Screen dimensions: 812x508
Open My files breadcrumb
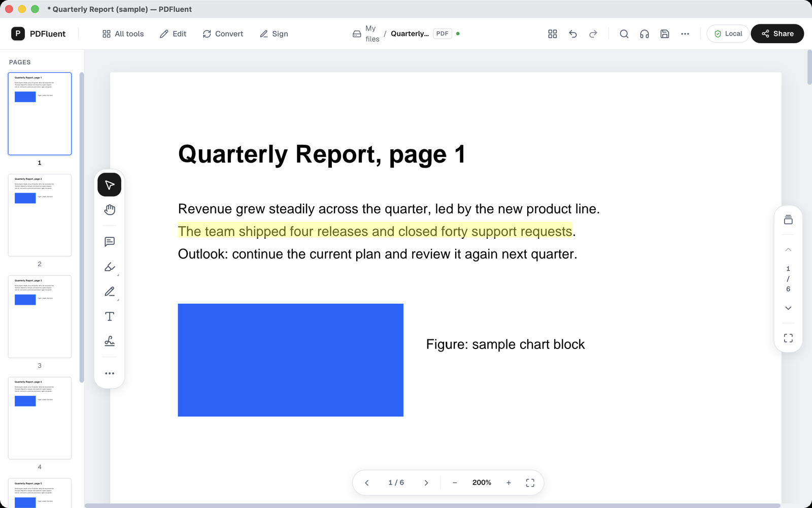pyautogui.click(x=366, y=34)
